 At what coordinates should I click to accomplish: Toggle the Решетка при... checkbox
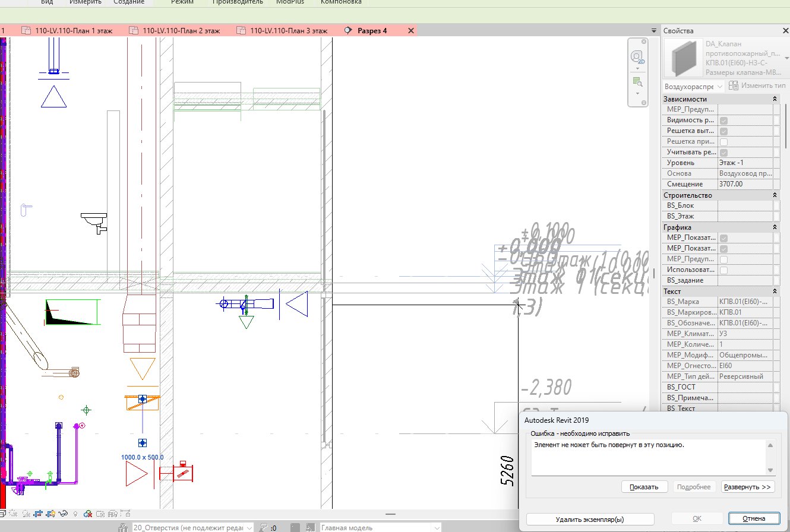[x=723, y=142]
